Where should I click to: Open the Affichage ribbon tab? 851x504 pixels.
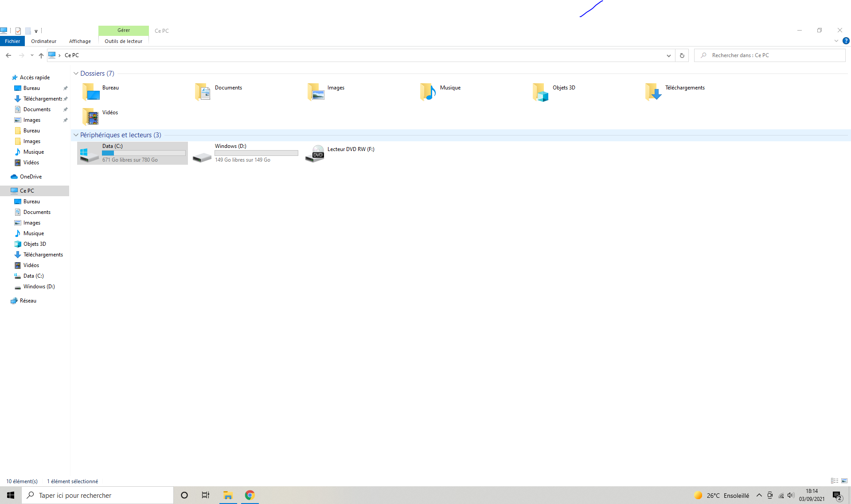pos(80,41)
